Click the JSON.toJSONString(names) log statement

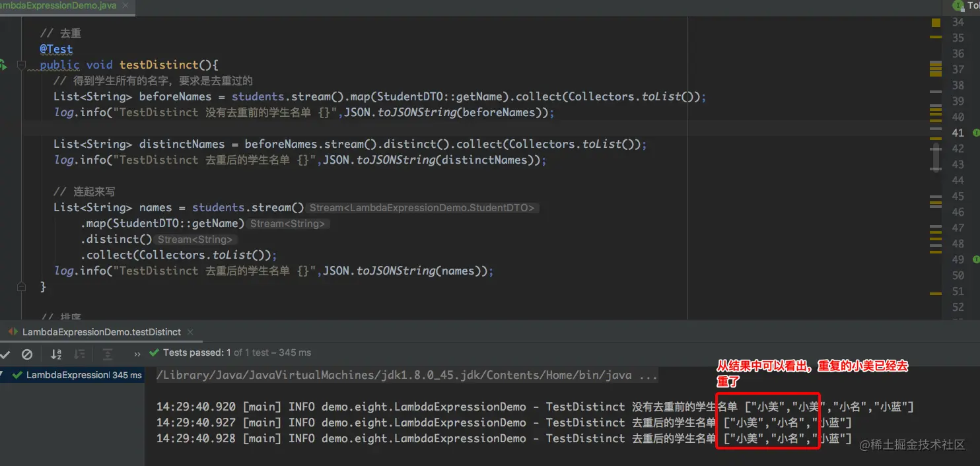pyautogui.click(x=273, y=271)
